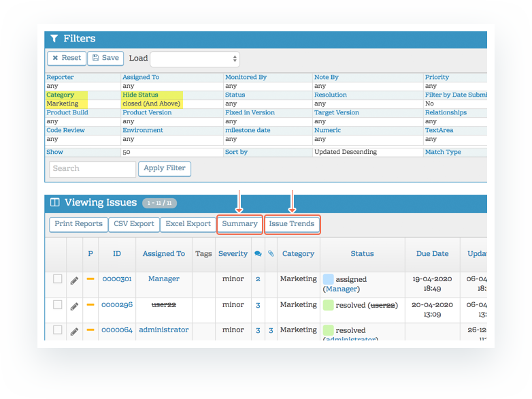Click the orange priority icon for issue 0000301
The height and width of the screenshot is (399, 532).
pos(90,278)
